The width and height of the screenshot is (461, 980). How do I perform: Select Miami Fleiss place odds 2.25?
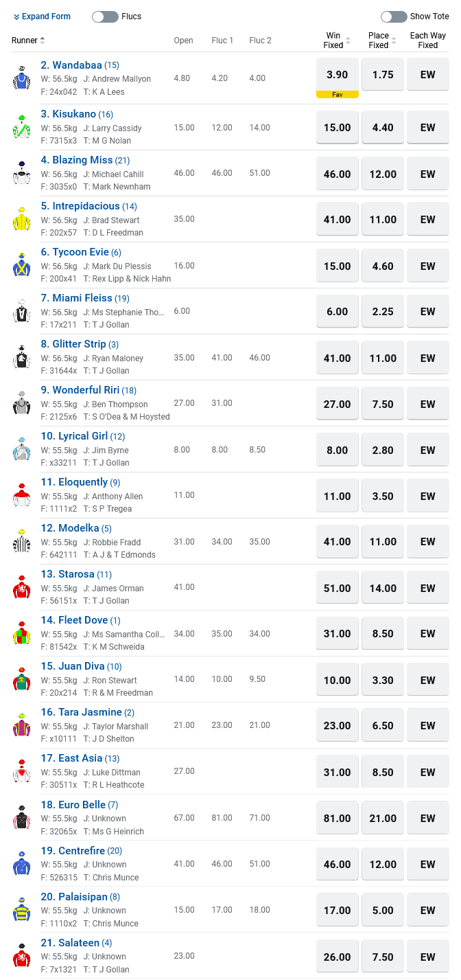point(382,312)
